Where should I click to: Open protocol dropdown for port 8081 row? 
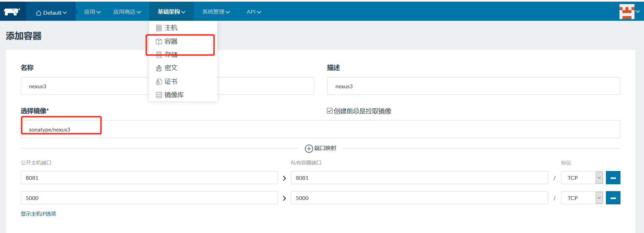click(x=582, y=178)
